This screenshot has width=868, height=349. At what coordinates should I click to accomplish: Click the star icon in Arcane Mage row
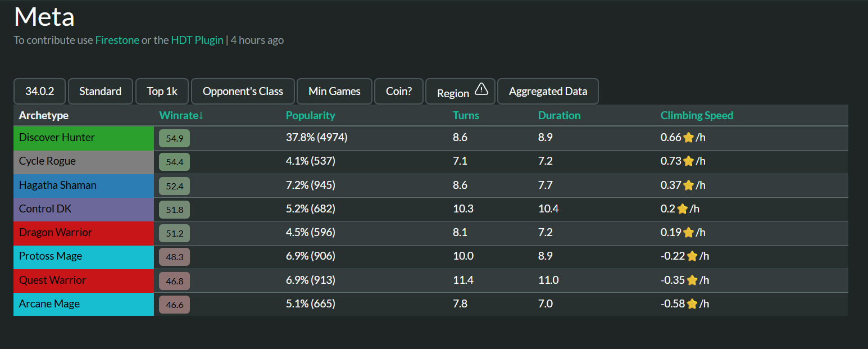pos(692,304)
